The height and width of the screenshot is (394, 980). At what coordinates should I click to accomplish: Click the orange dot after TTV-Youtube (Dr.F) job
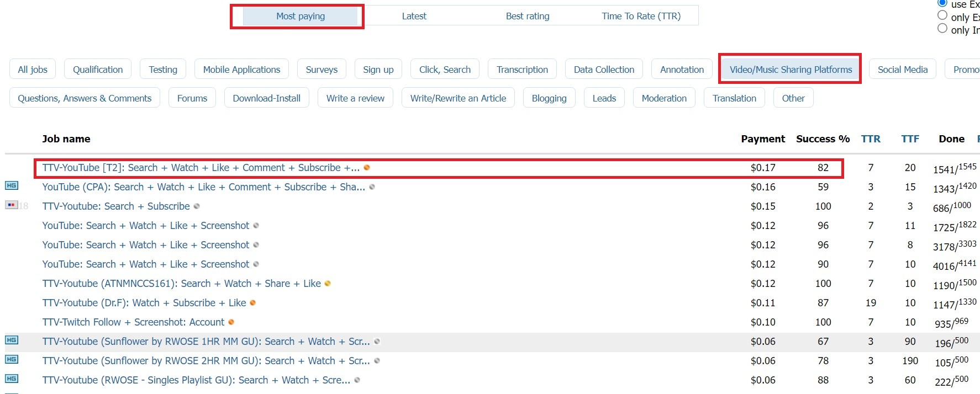[253, 303]
